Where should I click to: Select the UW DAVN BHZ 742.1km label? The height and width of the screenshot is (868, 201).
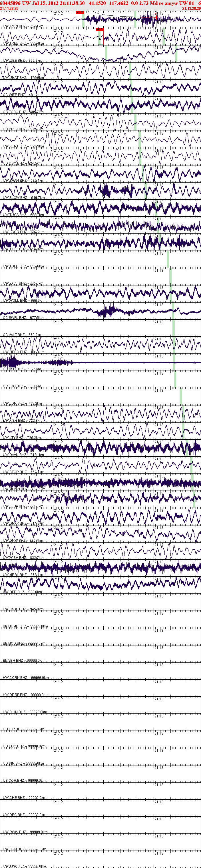[x=24, y=455]
